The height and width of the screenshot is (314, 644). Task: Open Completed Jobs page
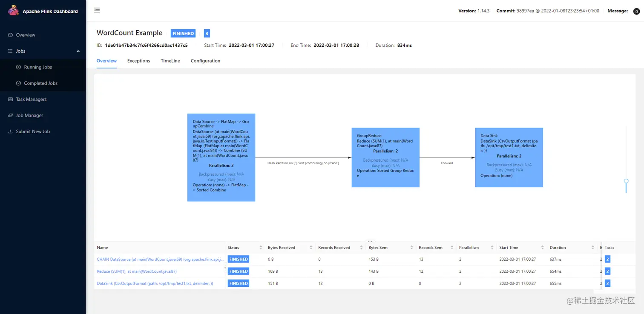tap(40, 83)
